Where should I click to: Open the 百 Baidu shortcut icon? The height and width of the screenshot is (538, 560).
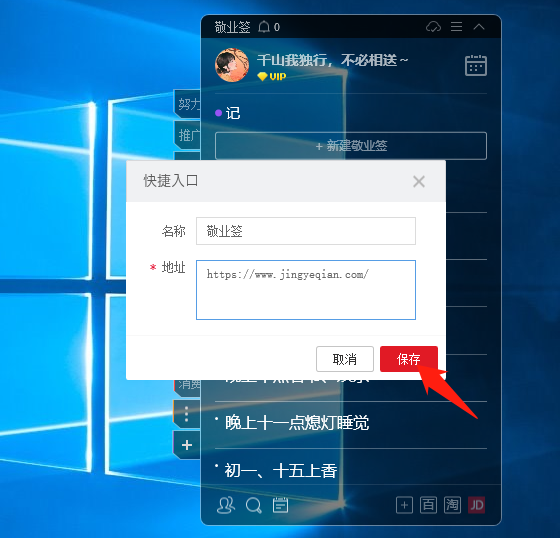click(428, 505)
